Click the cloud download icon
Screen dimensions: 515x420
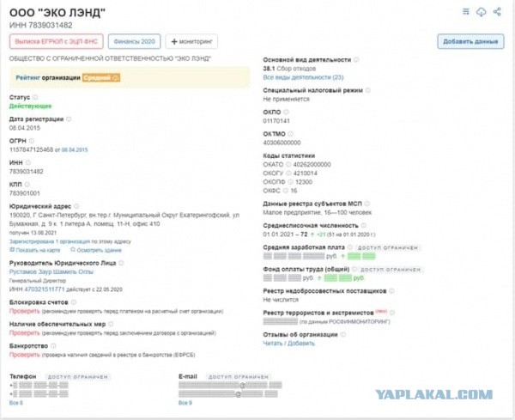(x=481, y=10)
